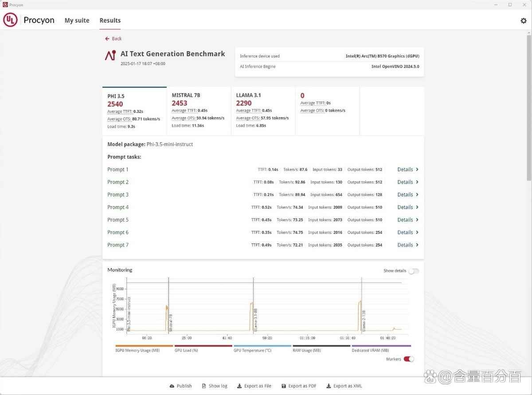The image size is (532, 395).
Task: Disable the Markers toggle
Action: pyautogui.click(x=408, y=359)
